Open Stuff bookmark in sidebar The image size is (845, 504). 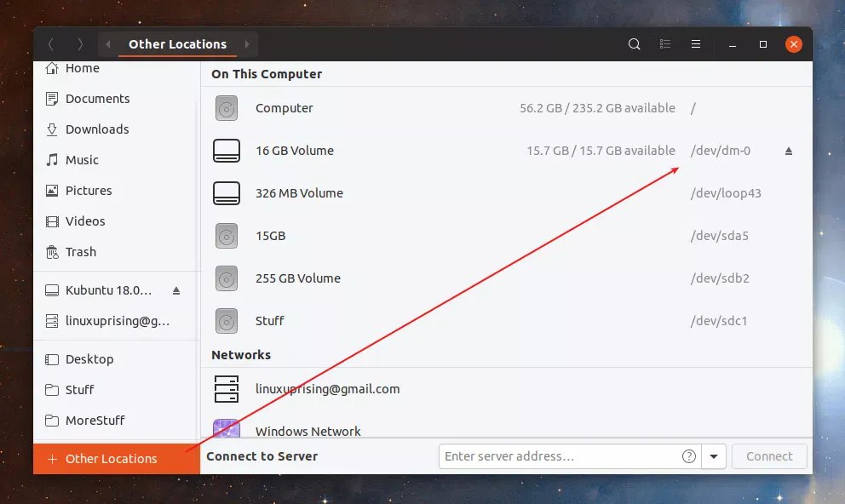pyautogui.click(x=116, y=390)
